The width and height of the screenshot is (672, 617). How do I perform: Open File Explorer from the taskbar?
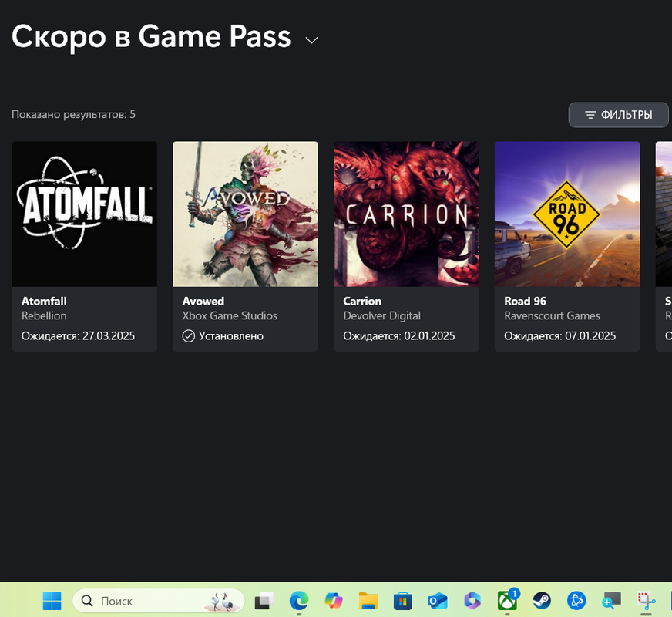point(368,601)
